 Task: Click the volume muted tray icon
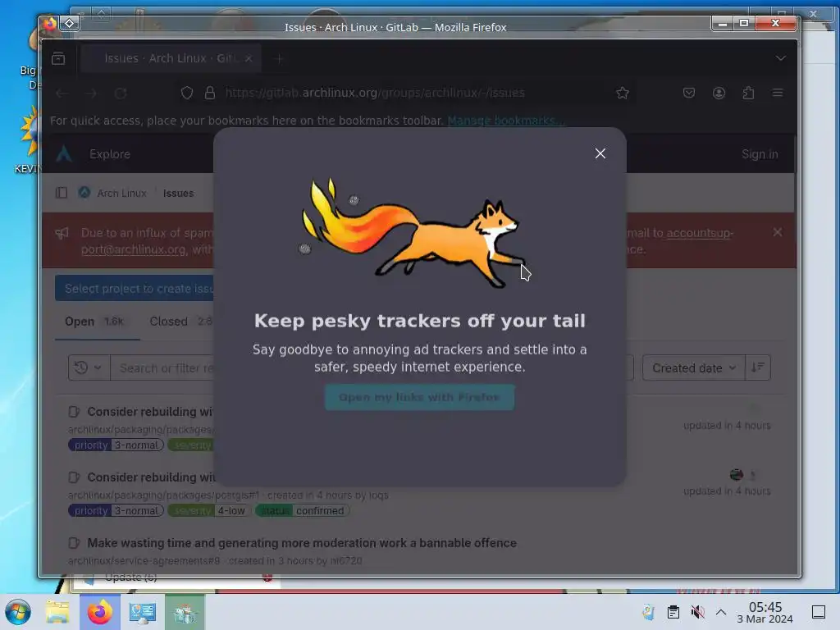tap(697, 612)
